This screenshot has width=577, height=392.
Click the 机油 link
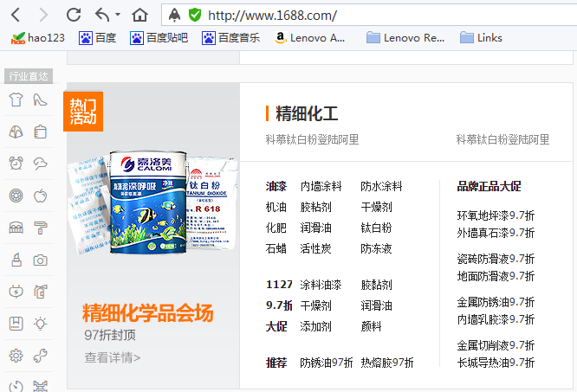[x=276, y=207]
